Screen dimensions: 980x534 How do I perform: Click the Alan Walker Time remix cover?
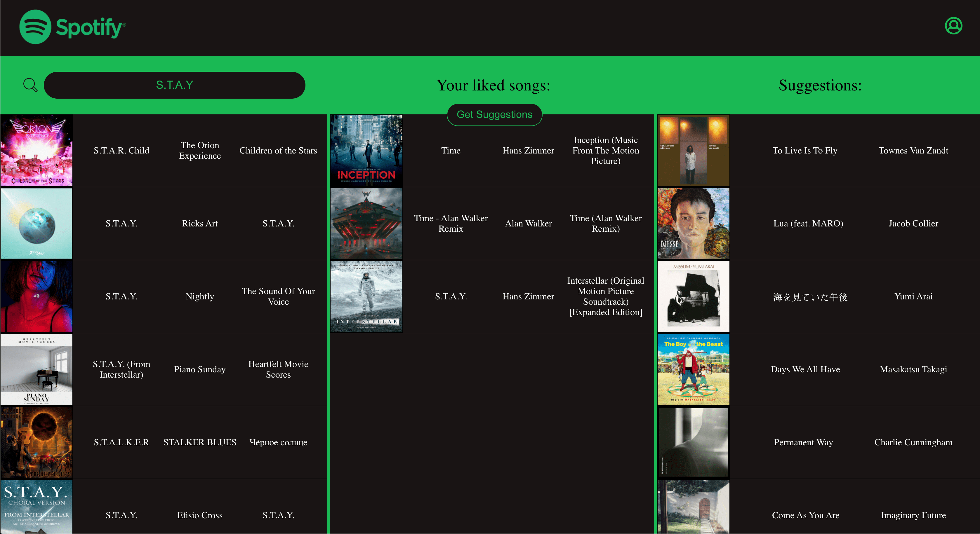coord(366,224)
